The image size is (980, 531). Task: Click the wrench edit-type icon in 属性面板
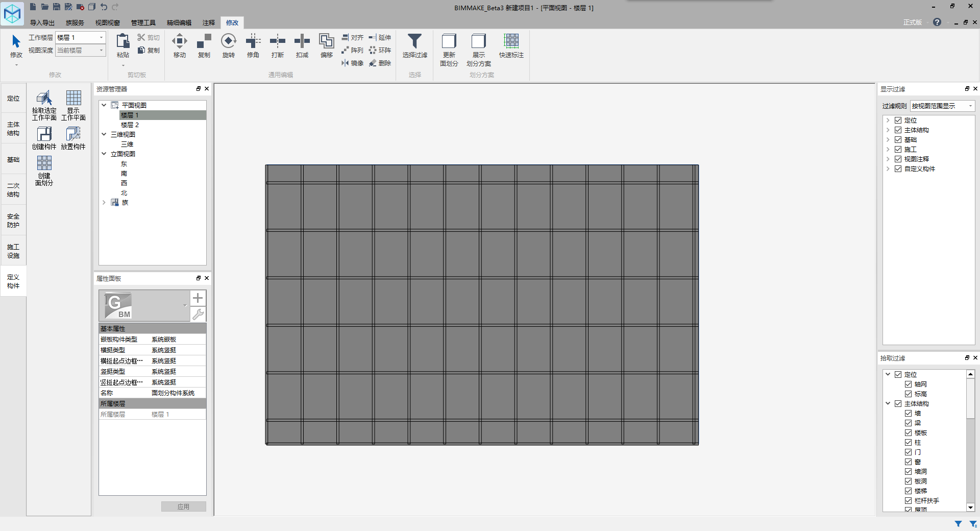point(198,314)
